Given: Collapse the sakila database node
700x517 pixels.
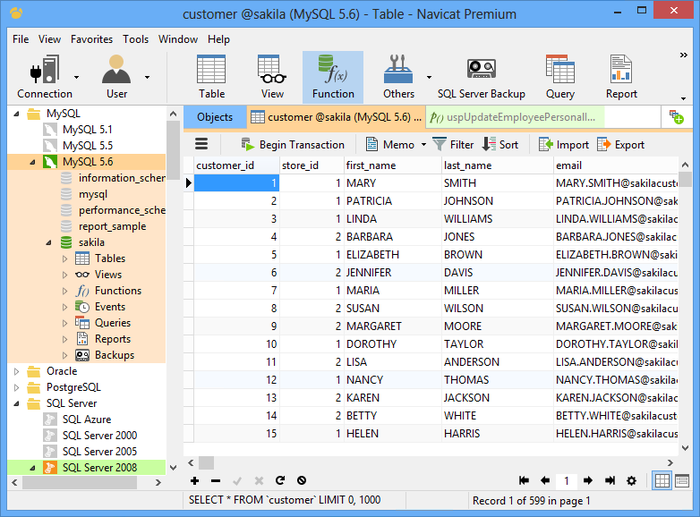Looking at the screenshot, I should pyautogui.click(x=49, y=242).
